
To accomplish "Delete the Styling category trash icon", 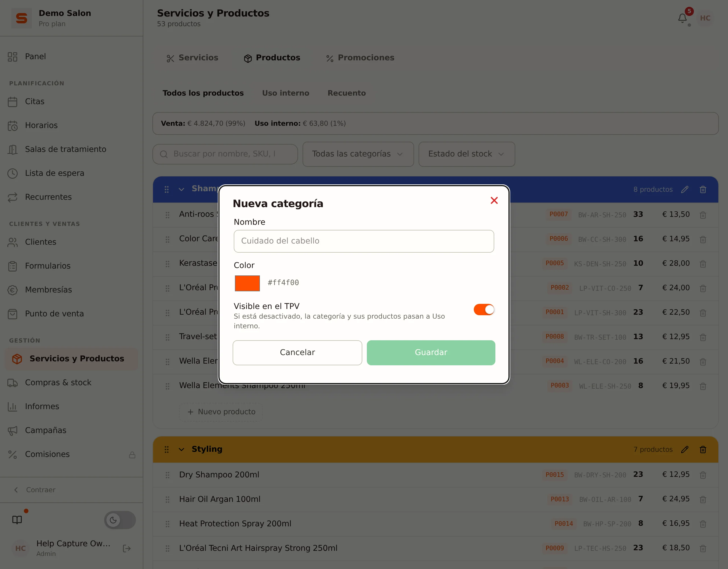I will [703, 449].
